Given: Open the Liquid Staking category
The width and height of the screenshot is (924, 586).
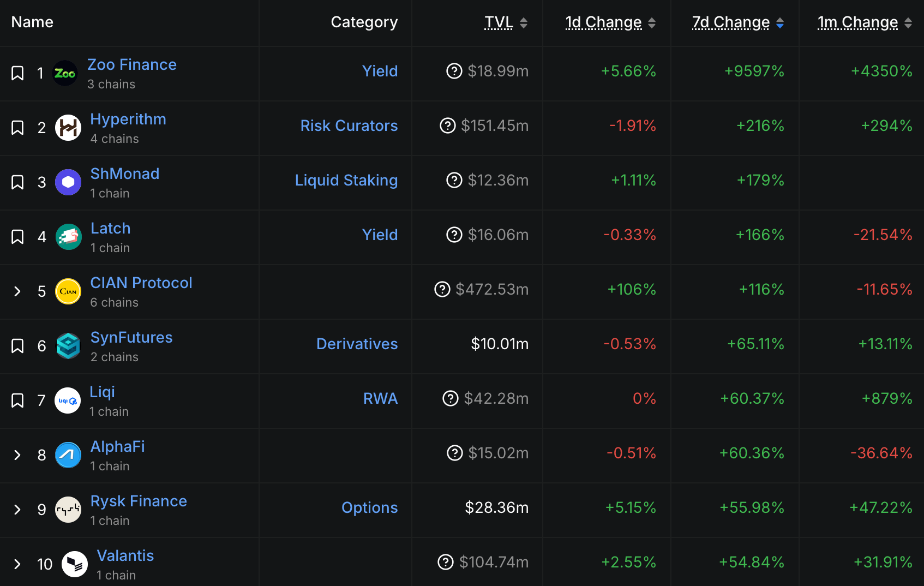Looking at the screenshot, I should (346, 181).
